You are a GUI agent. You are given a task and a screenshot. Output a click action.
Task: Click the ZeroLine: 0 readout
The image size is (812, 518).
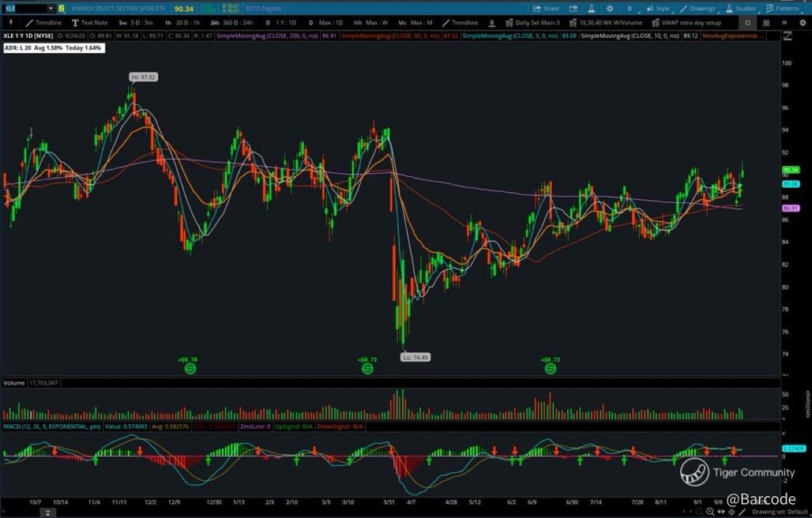pyautogui.click(x=255, y=427)
